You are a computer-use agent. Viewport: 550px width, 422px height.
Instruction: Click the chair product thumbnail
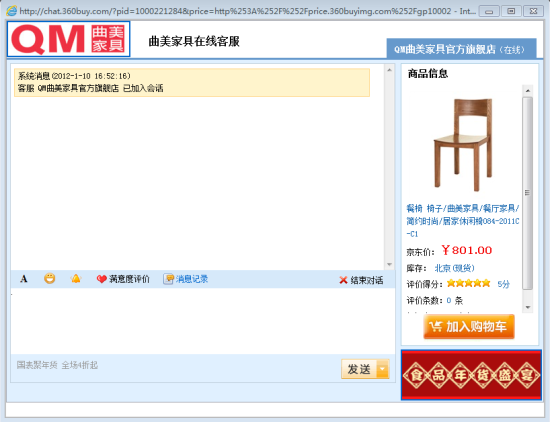point(463,144)
